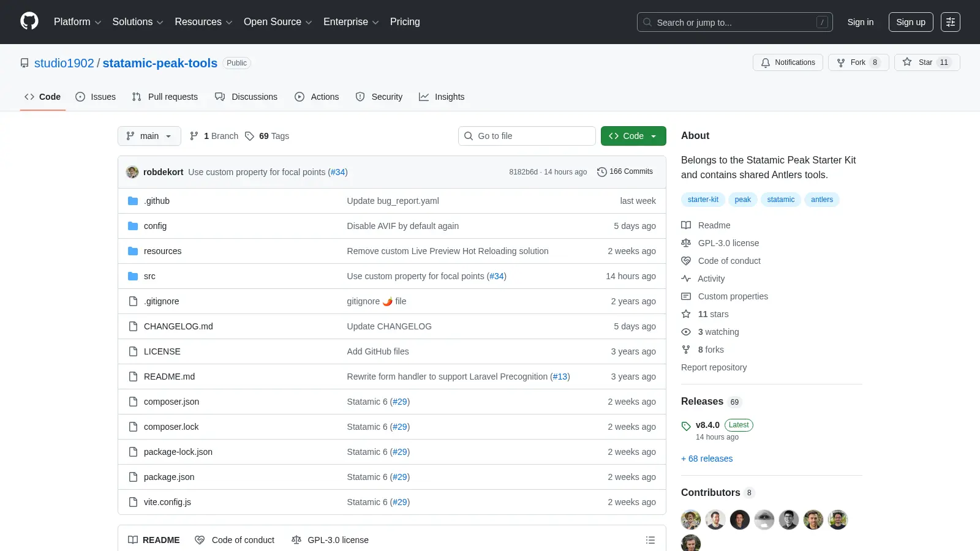Open the composer.json file

click(171, 402)
